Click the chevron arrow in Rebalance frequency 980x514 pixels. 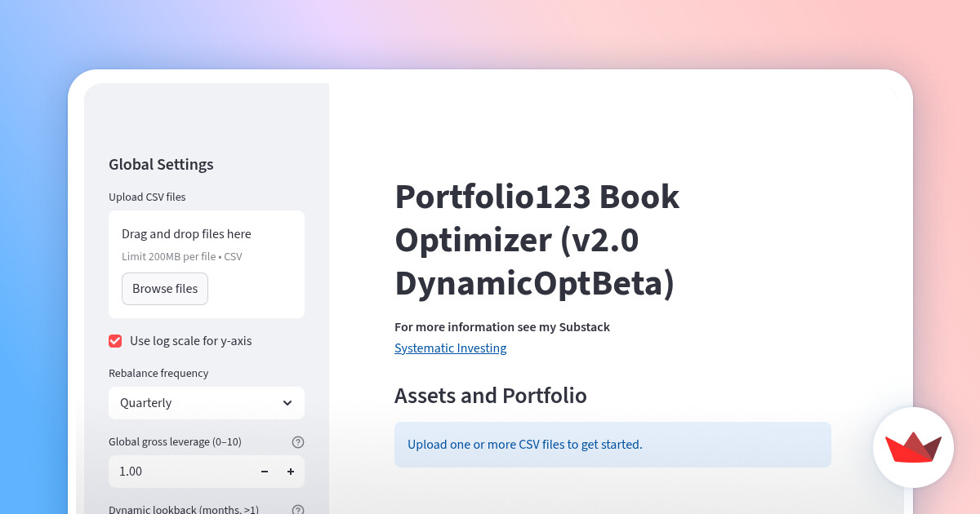coord(287,403)
